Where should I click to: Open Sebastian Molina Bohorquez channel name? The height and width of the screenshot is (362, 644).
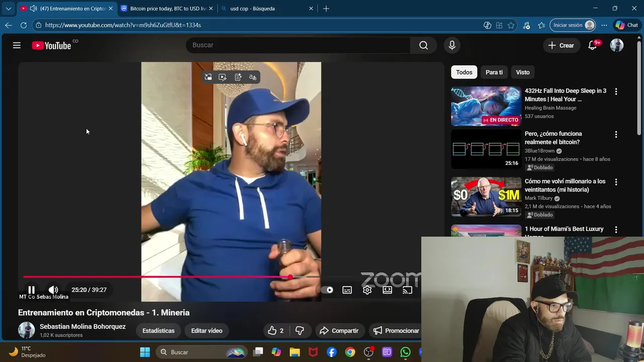[83, 326]
